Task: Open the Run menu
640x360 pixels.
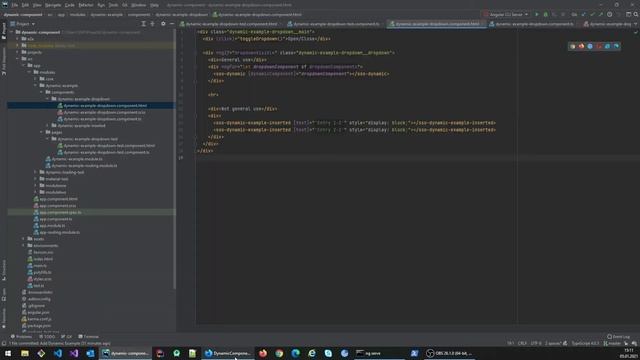Action: 101,5
